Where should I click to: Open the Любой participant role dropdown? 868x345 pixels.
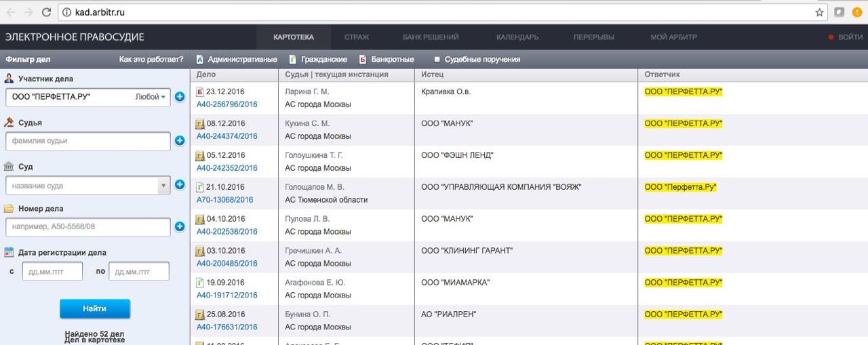tap(151, 97)
